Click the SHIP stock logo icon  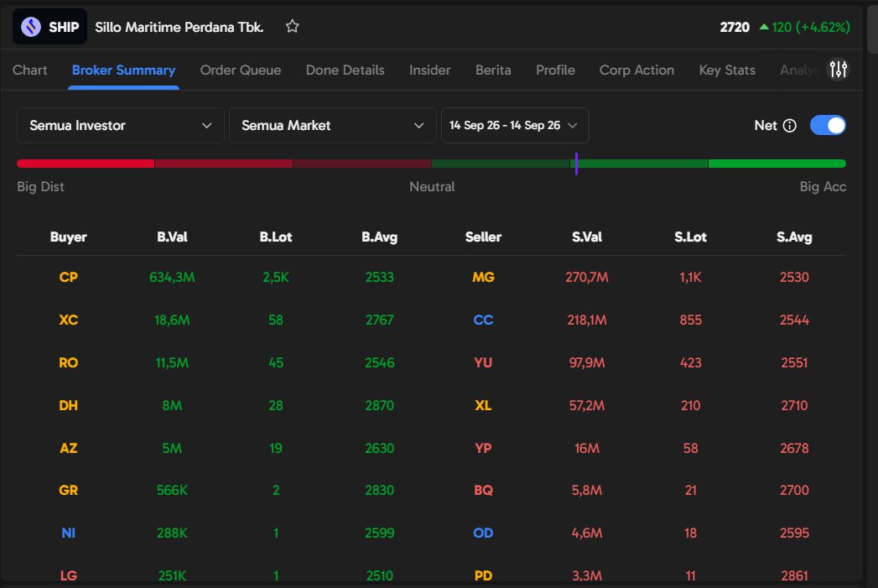coord(31,27)
